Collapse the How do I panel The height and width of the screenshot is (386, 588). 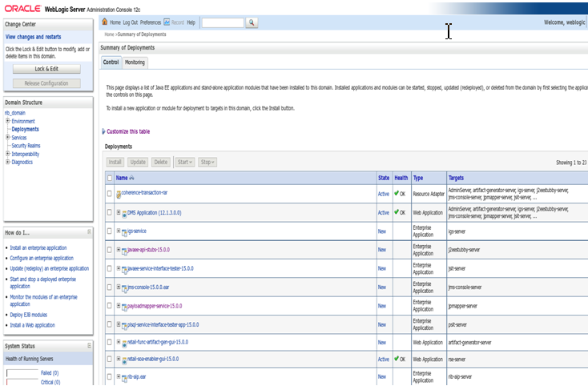tap(89, 232)
